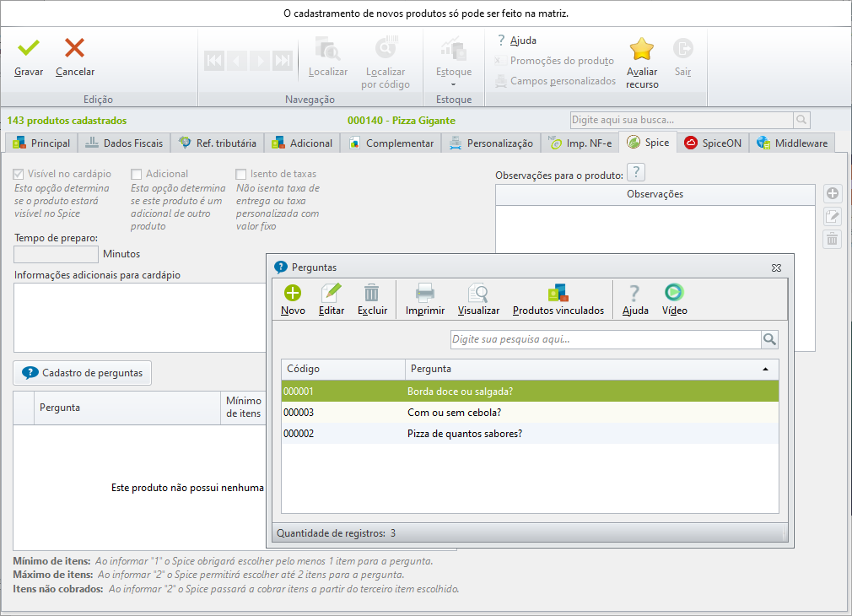This screenshot has width=852, height=616.
Task: Delete the observation with the trash icon
Action: coord(832,239)
